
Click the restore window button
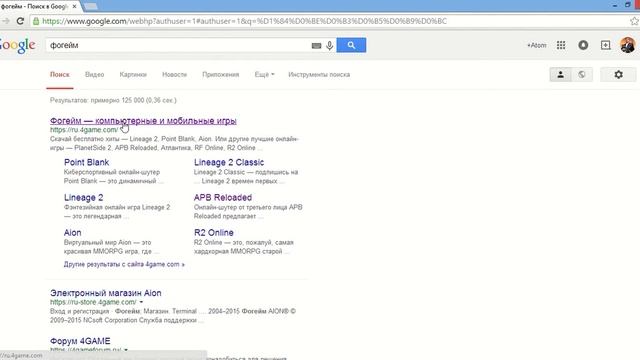tap(628, 4)
